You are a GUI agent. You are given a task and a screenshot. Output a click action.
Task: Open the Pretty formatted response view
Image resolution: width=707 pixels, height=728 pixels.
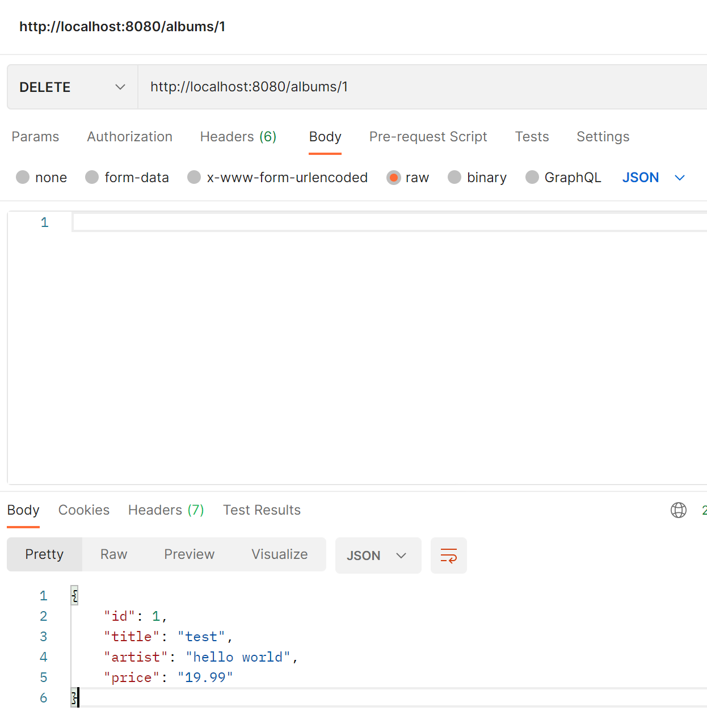44,554
